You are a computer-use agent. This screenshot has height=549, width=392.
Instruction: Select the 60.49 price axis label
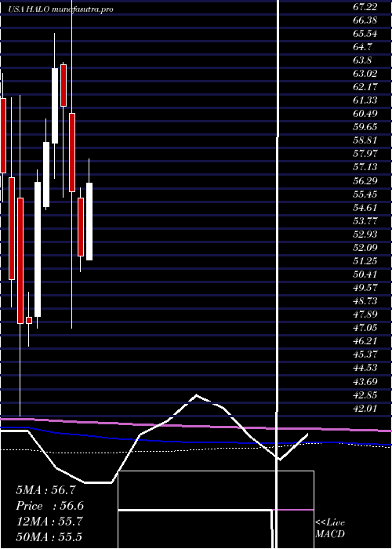(365, 114)
